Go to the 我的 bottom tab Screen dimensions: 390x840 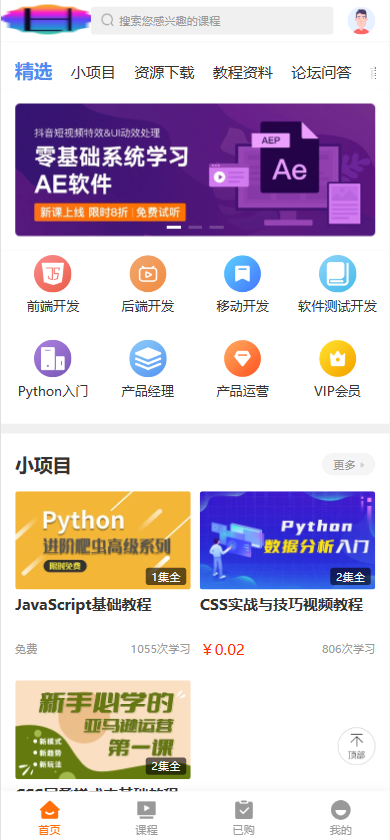pyautogui.click(x=341, y=818)
